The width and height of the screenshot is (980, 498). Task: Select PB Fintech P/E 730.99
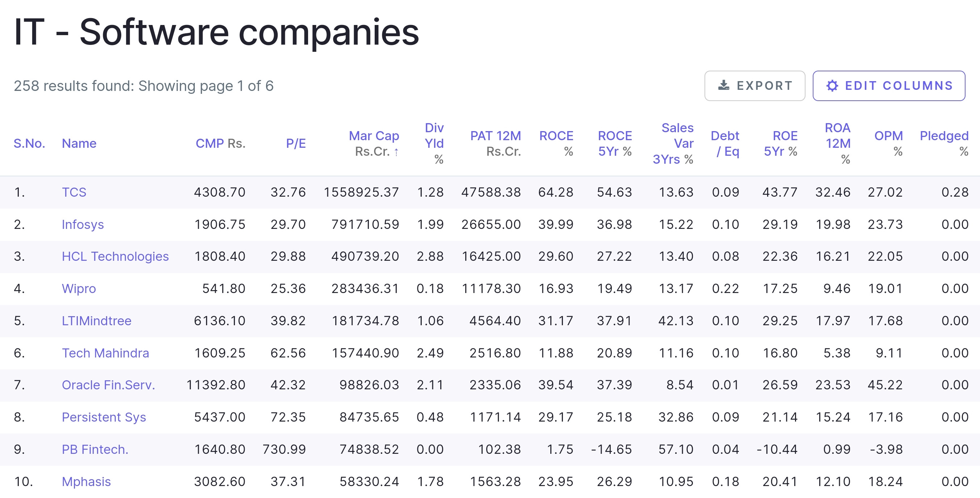coord(284,449)
